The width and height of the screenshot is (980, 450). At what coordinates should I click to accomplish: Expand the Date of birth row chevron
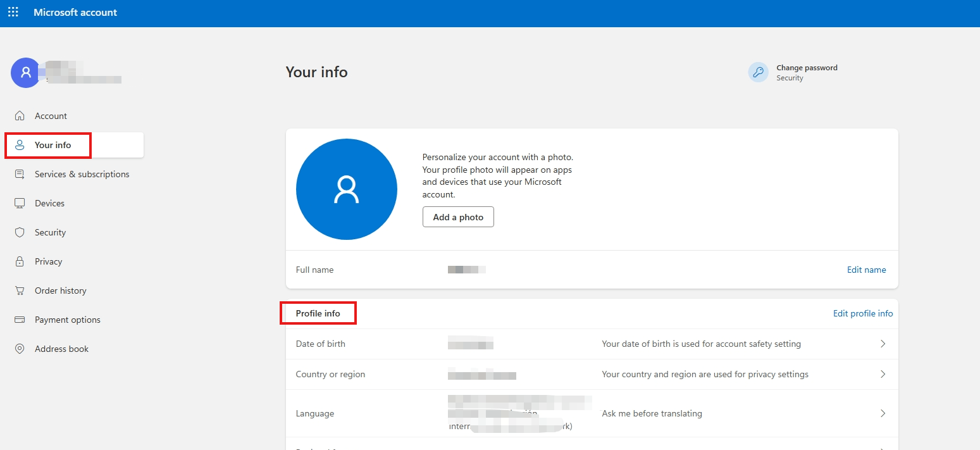[x=883, y=344]
